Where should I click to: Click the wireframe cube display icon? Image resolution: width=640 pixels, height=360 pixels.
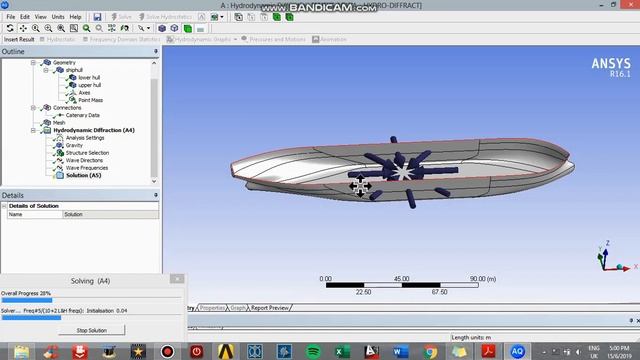pyautogui.click(x=175, y=28)
